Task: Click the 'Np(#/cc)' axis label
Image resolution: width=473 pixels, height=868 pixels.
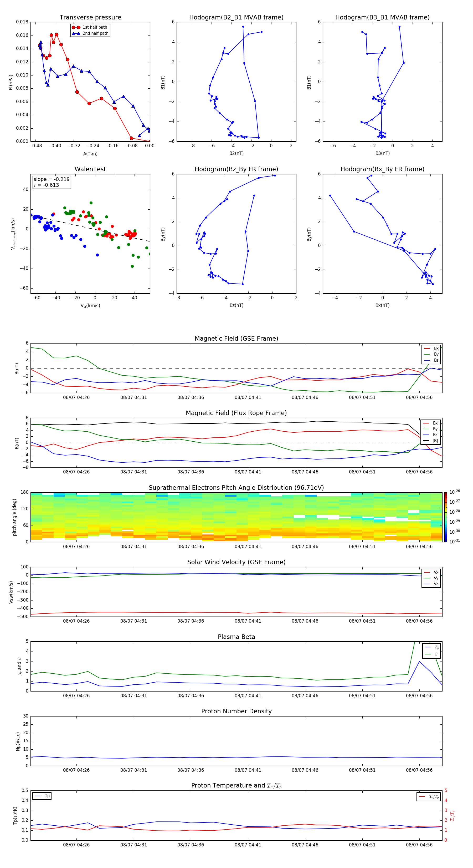Action: (x=18, y=741)
